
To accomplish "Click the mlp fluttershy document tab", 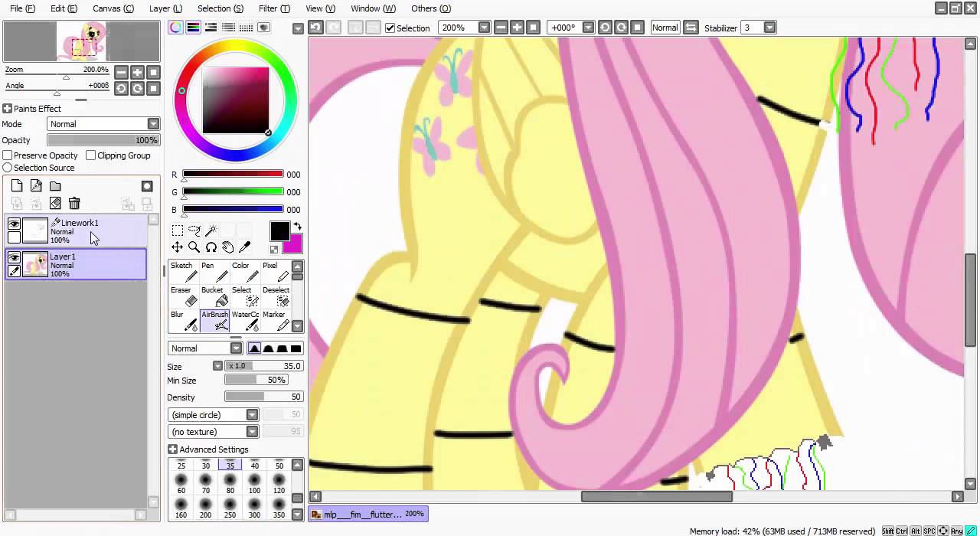I will point(368,514).
